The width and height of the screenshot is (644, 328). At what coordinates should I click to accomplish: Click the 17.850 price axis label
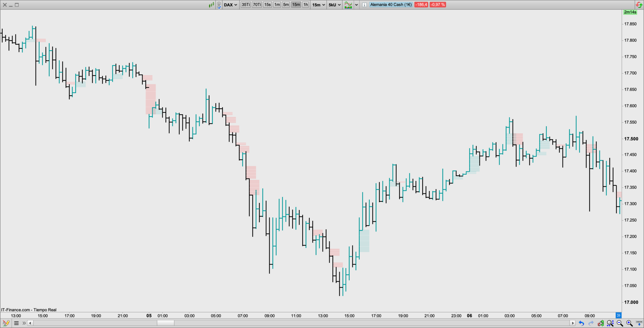(x=630, y=24)
